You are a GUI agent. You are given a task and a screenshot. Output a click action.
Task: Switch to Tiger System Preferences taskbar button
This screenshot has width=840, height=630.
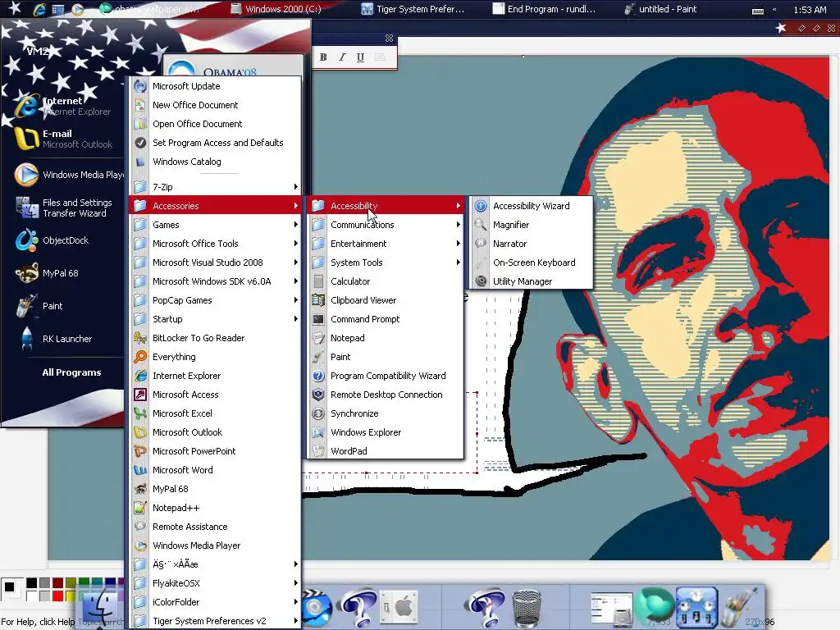pos(413,9)
